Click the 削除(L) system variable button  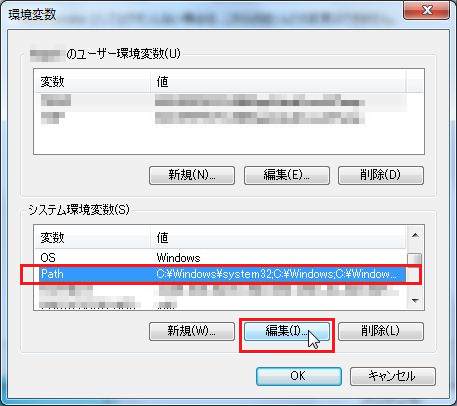pyautogui.click(x=381, y=331)
